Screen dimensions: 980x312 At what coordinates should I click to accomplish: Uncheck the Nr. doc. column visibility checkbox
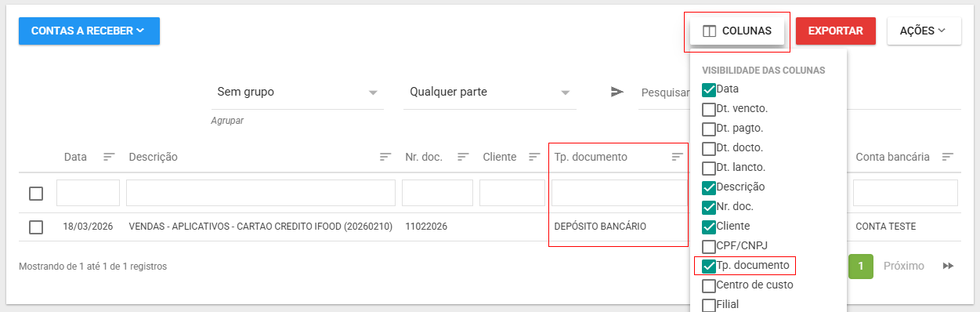(709, 207)
